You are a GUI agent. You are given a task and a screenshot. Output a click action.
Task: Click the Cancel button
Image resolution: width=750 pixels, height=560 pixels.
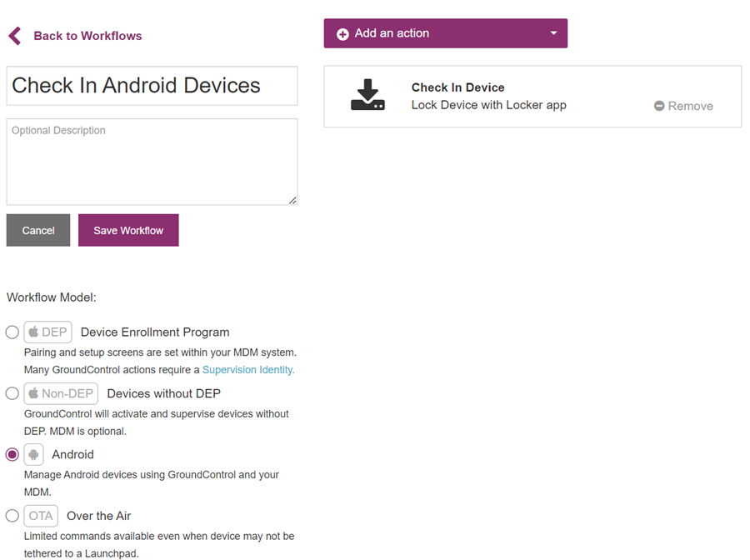[37, 230]
